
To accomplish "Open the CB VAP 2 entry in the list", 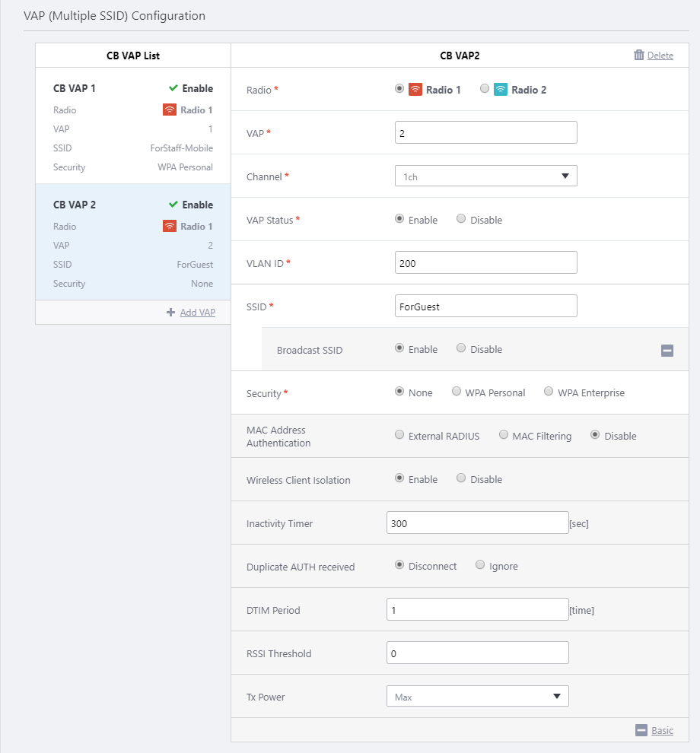I will click(133, 242).
